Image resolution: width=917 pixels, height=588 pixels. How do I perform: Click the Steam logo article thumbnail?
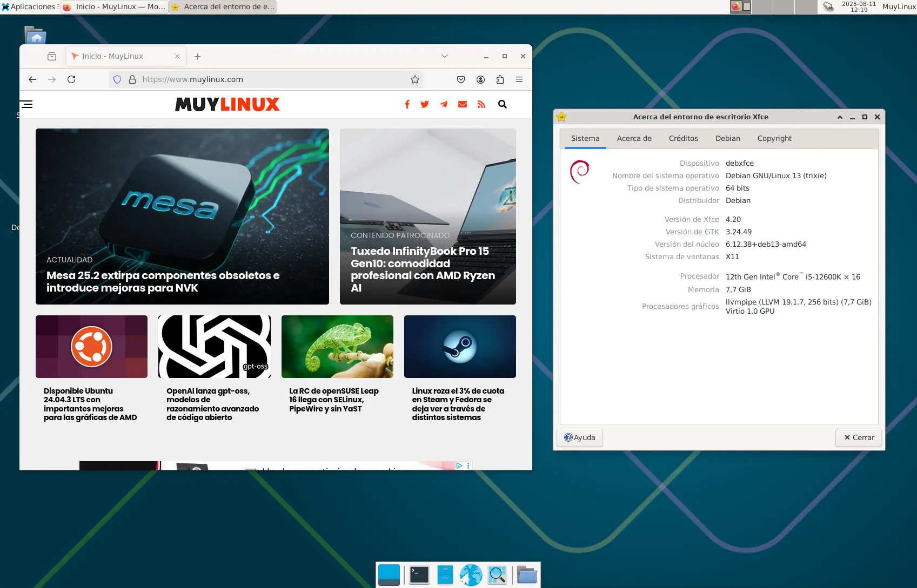coord(460,347)
